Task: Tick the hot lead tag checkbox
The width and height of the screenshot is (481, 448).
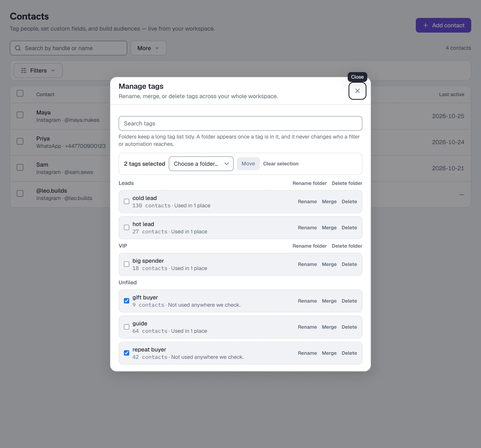Action: tap(127, 227)
